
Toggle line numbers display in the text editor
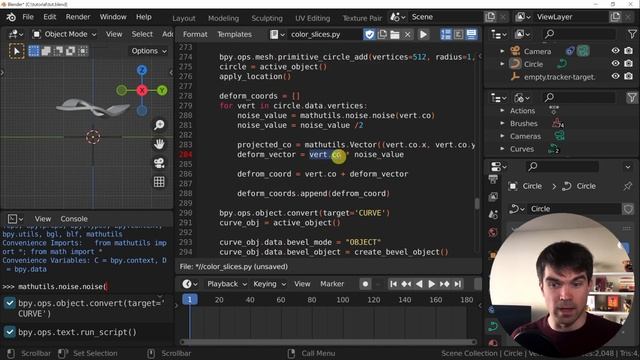click(x=446, y=34)
